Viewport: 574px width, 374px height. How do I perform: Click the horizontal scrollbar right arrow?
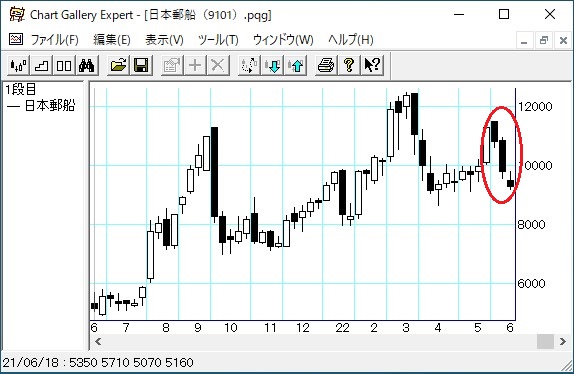563,342
